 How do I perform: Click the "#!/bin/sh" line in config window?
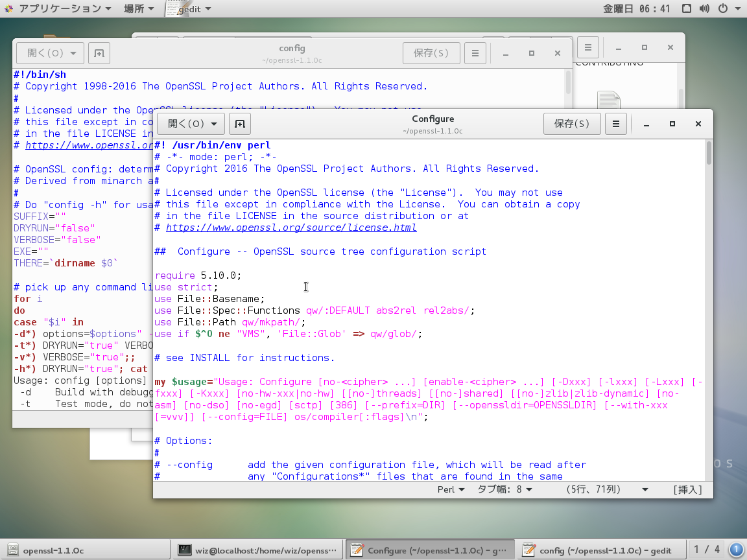tap(40, 75)
